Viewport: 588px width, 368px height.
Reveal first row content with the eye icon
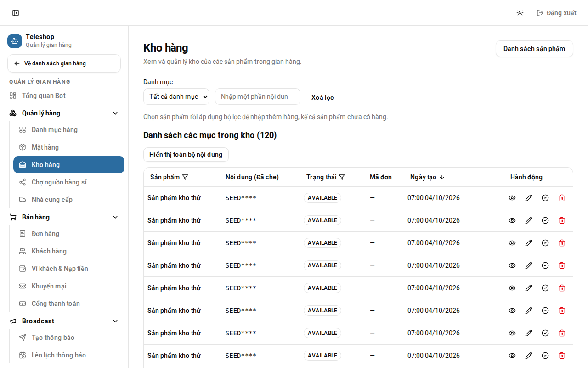tap(512, 198)
